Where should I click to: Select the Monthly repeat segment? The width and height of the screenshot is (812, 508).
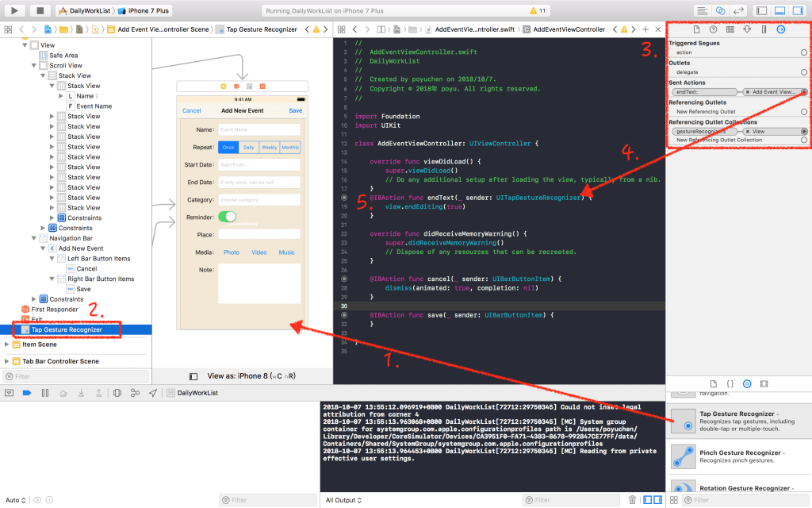290,147
